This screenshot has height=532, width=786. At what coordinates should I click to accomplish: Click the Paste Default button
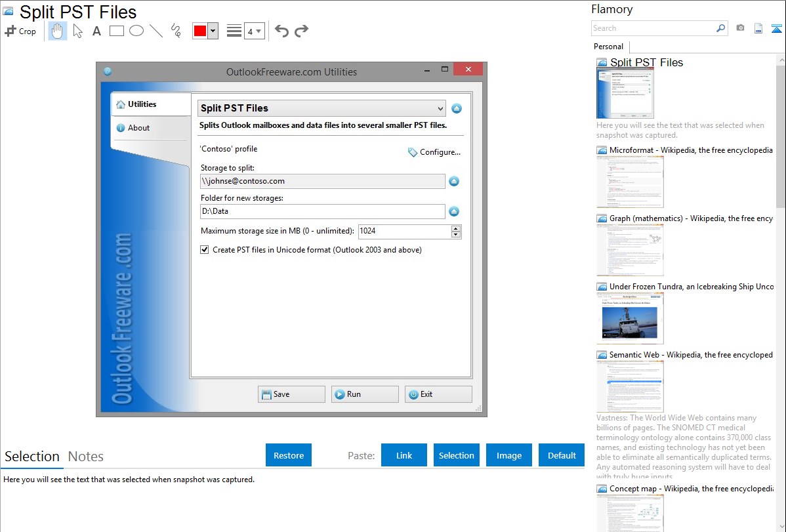click(562, 455)
